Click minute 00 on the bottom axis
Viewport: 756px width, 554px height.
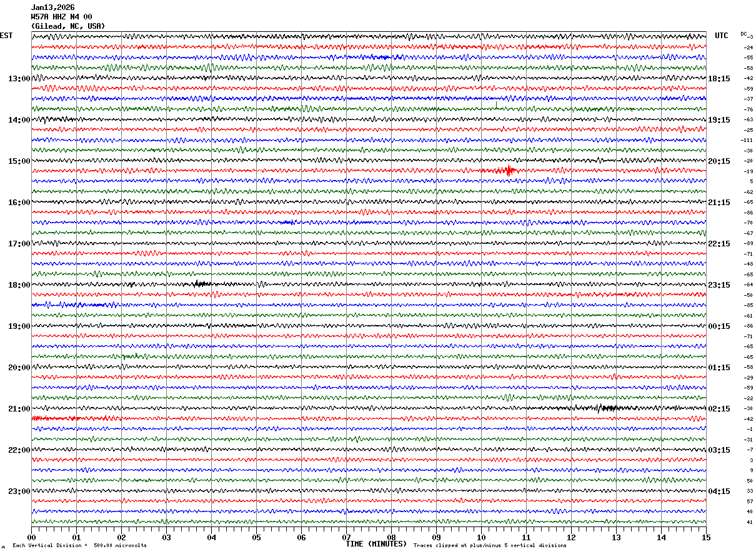click(32, 537)
